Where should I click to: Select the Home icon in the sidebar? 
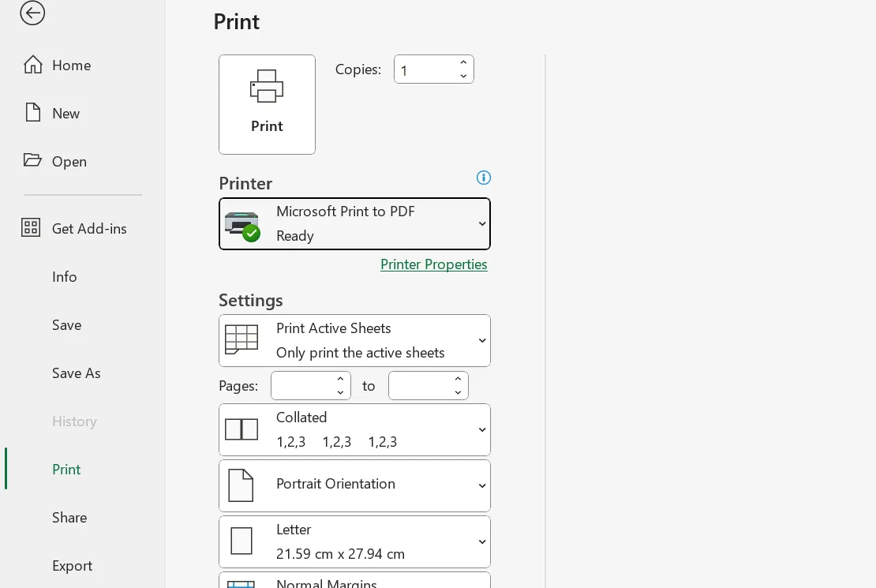(33, 65)
